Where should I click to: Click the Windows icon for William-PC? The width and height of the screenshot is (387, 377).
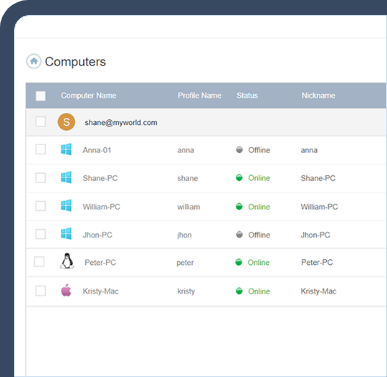(x=66, y=206)
